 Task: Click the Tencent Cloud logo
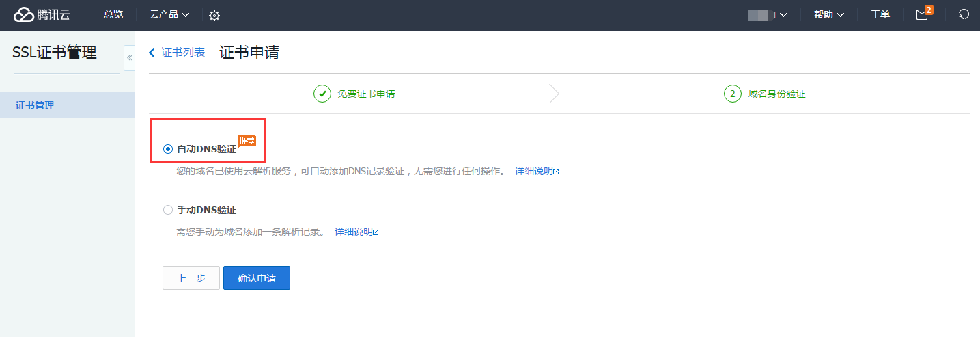point(42,15)
